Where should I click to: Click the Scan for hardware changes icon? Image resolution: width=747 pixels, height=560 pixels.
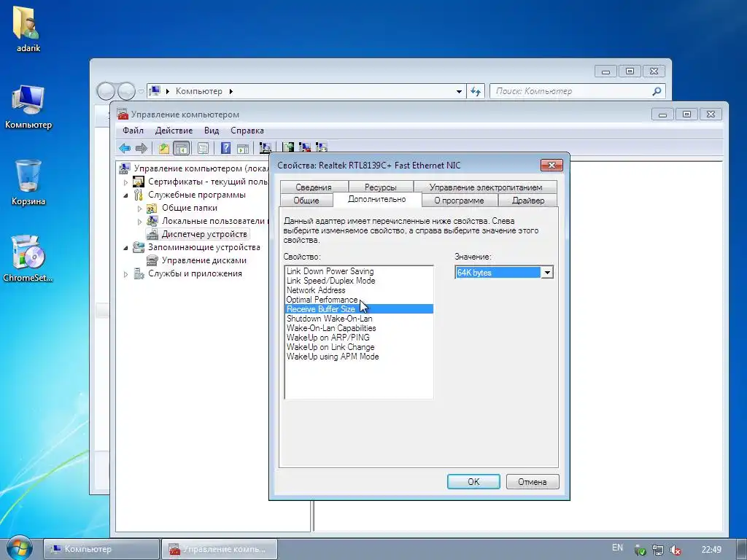click(265, 148)
